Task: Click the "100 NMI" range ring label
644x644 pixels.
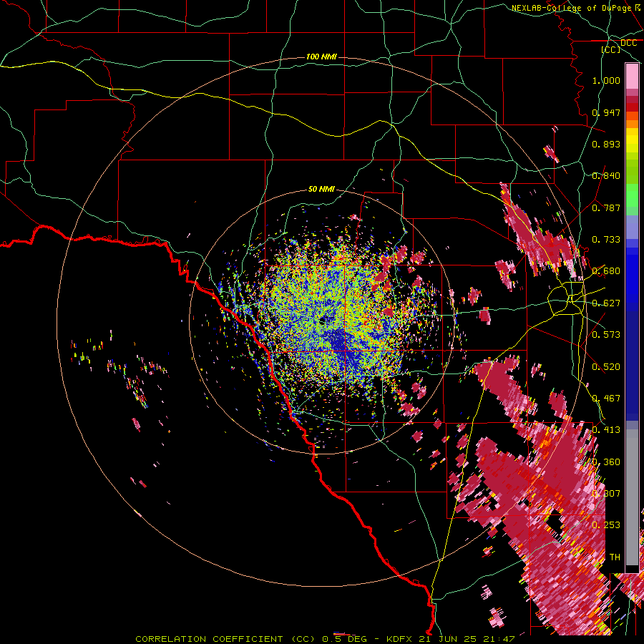Action: click(x=321, y=57)
